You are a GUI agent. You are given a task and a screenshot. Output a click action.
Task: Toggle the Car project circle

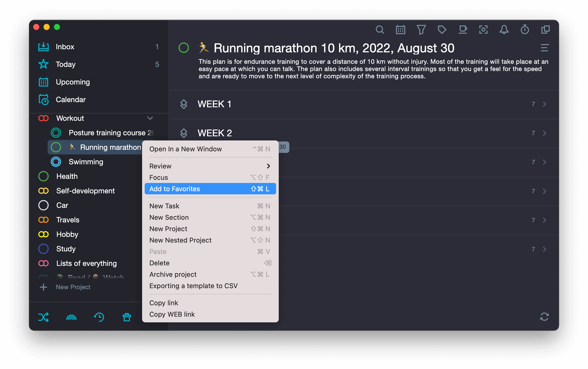point(43,205)
